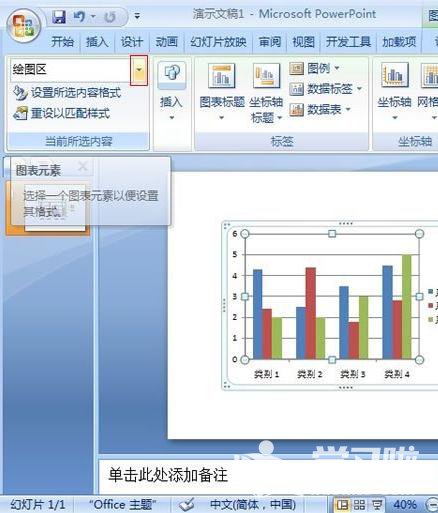Click the value 6 on vertical axis
The image size is (438, 513).
[235, 234]
